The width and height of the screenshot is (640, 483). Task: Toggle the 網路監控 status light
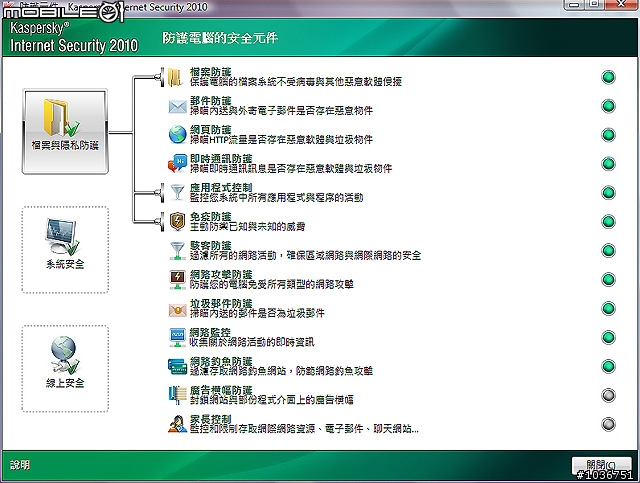[608, 338]
